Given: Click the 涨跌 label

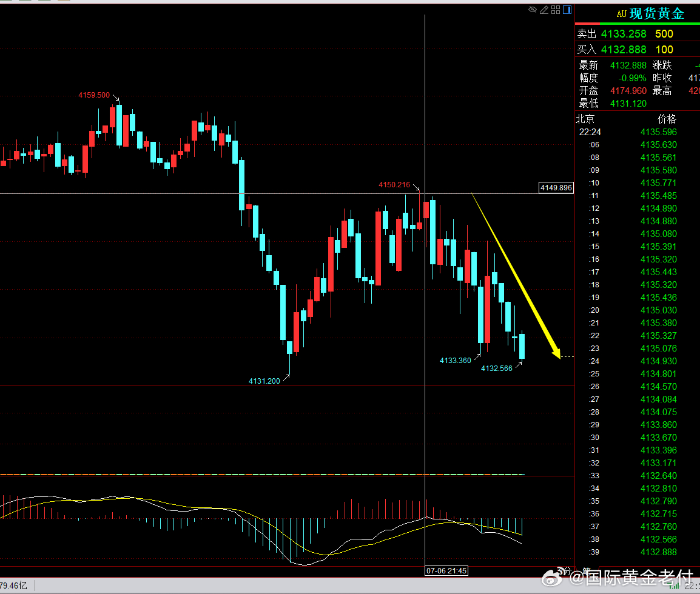Looking at the screenshot, I should pos(662,65).
